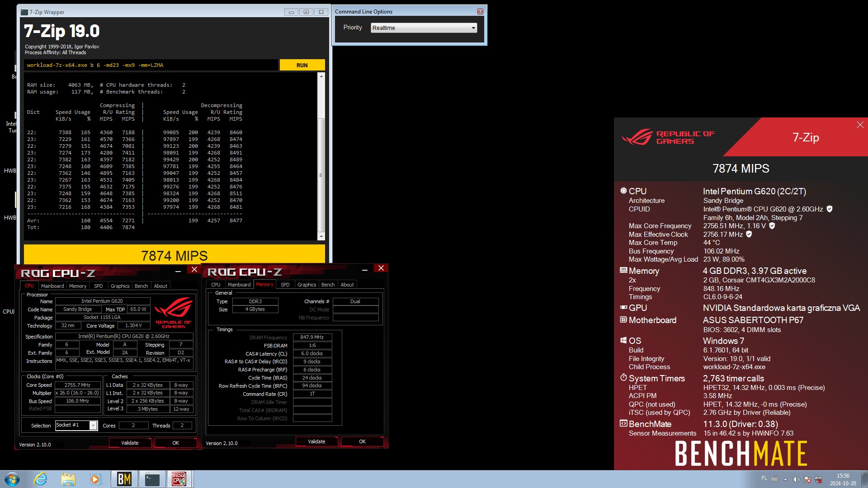Close the BenchMate 7-Zip result panel
Viewport: 868px width, 488px height.
[x=860, y=125]
